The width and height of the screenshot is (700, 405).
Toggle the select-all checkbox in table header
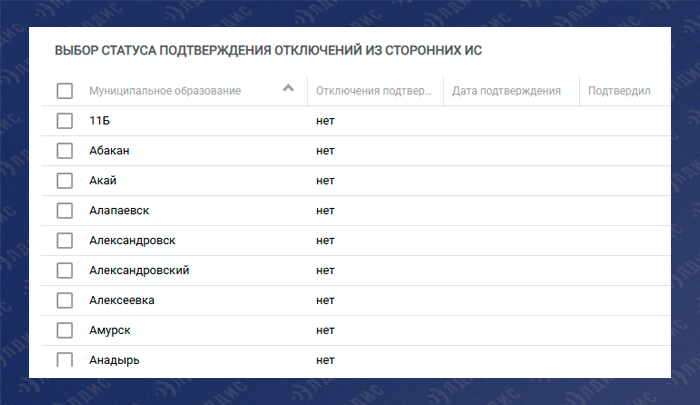(65, 91)
